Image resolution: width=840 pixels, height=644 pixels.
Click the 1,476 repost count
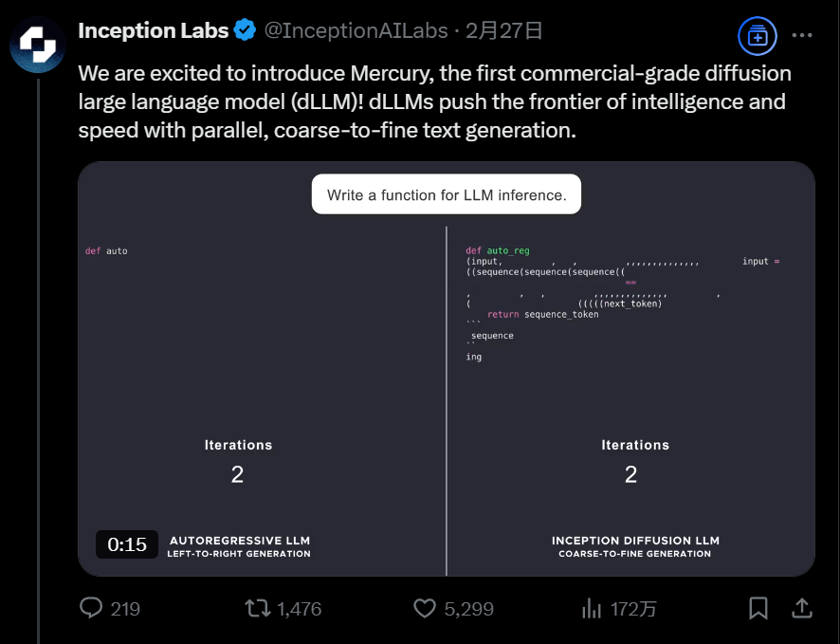click(x=300, y=609)
